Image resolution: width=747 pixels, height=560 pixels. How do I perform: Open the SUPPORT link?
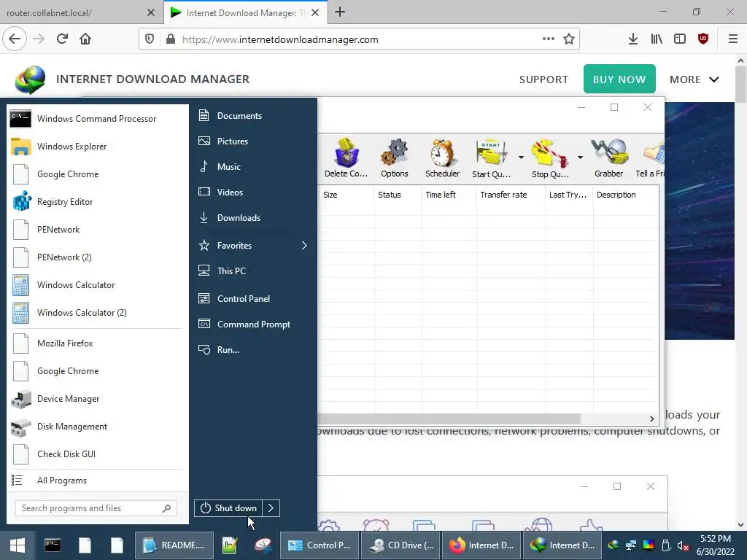tap(543, 79)
